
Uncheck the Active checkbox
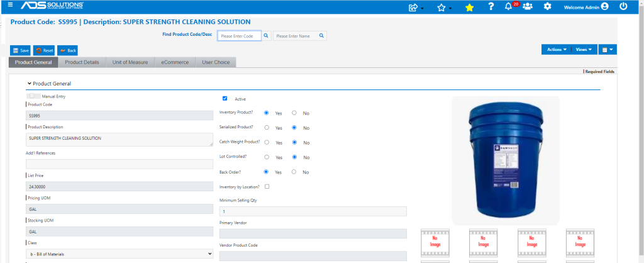pos(225,98)
